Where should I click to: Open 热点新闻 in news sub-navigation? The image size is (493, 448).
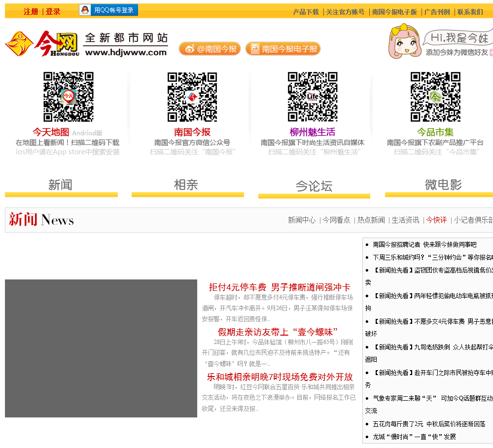[x=371, y=220]
